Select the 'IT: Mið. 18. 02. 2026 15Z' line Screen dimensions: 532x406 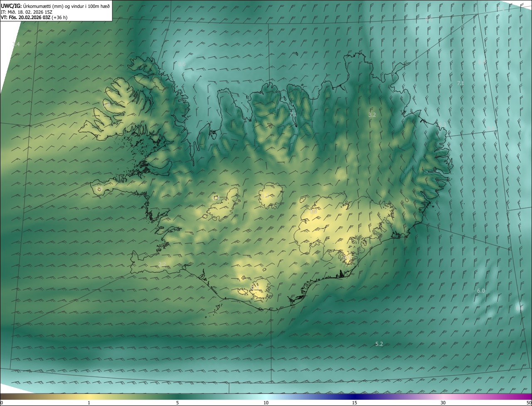[x=26, y=12]
